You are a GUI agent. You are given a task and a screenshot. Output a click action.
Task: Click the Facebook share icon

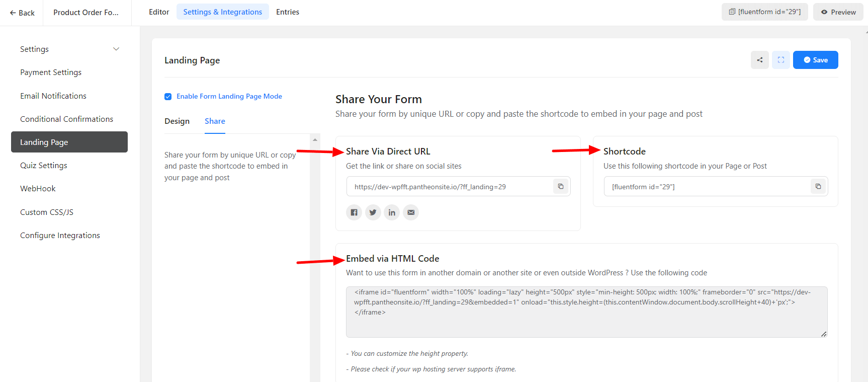click(354, 212)
